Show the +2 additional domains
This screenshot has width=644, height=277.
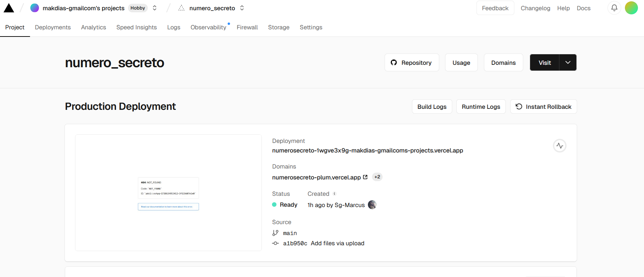point(377,177)
